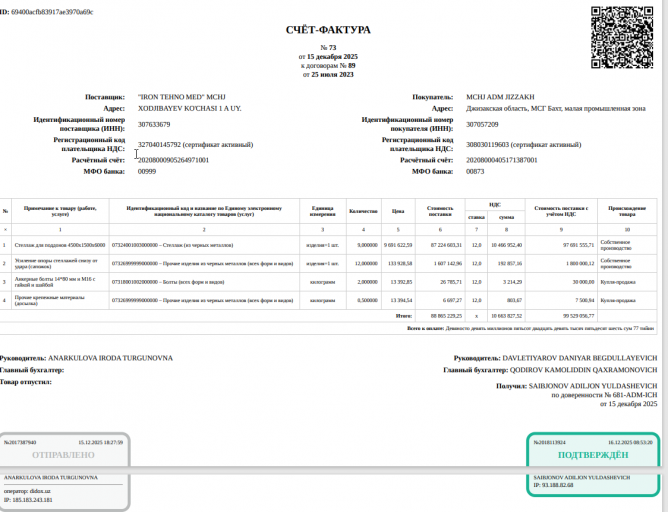Select row 1 item Стеллаж для поддонов
Screen dimensions: 668x512
click(60, 245)
